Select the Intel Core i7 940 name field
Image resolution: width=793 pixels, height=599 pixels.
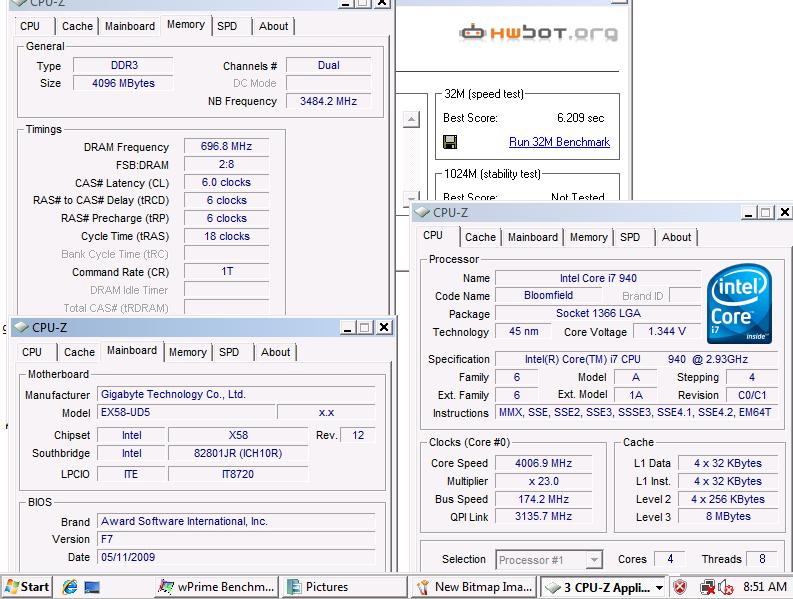click(598, 278)
